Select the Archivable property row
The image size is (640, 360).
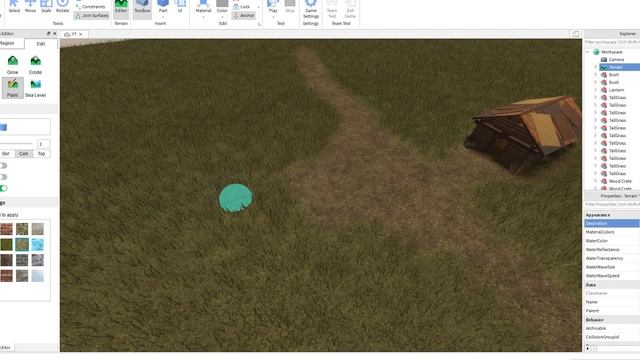612,328
